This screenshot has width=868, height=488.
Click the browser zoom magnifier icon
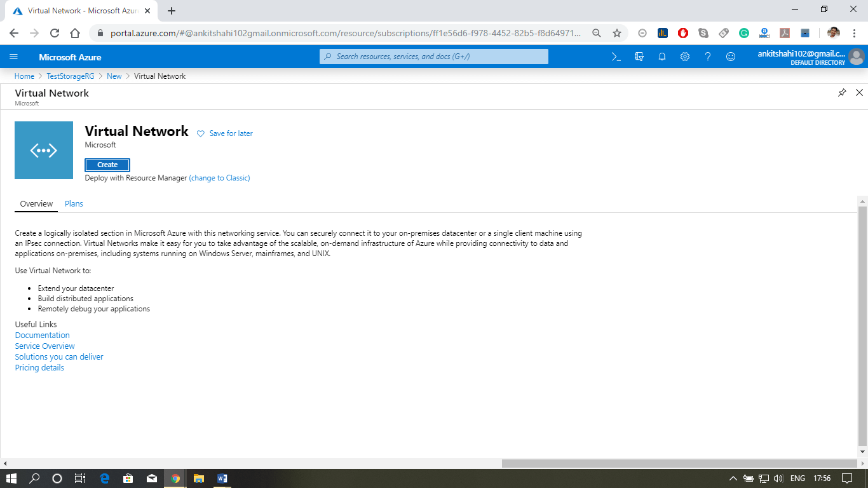click(x=597, y=33)
